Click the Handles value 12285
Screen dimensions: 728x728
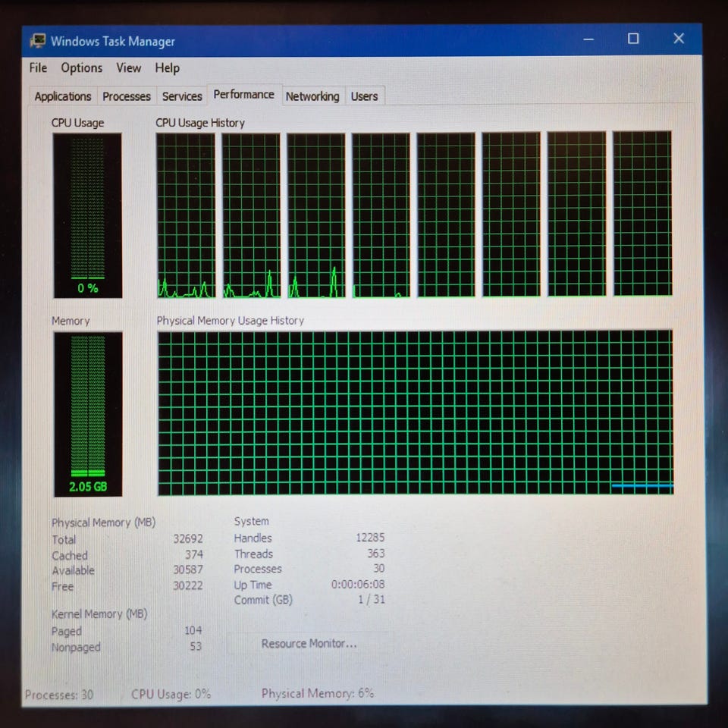(x=370, y=537)
